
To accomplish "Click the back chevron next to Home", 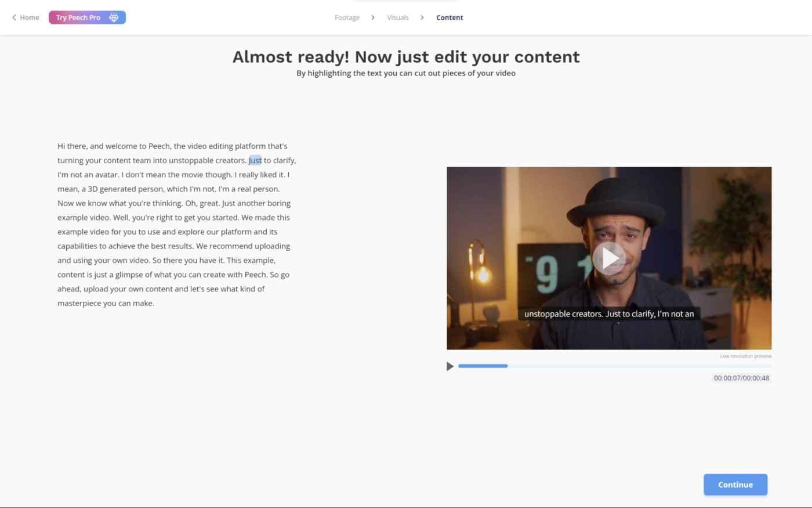I will click(x=14, y=17).
